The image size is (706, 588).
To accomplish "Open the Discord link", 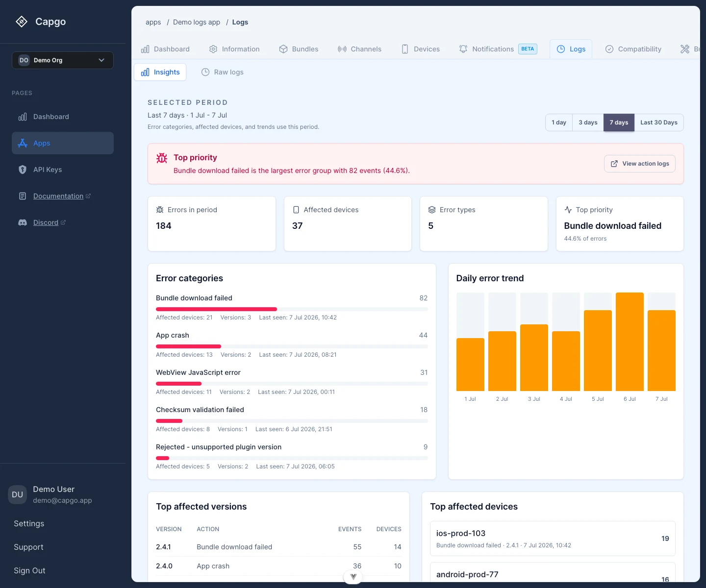I will [x=50, y=222].
